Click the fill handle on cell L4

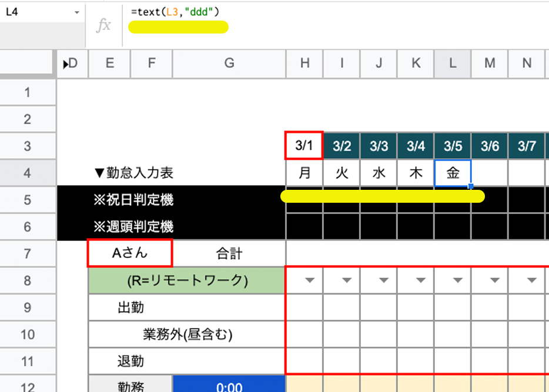pyautogui.click(x=471, y=186)
